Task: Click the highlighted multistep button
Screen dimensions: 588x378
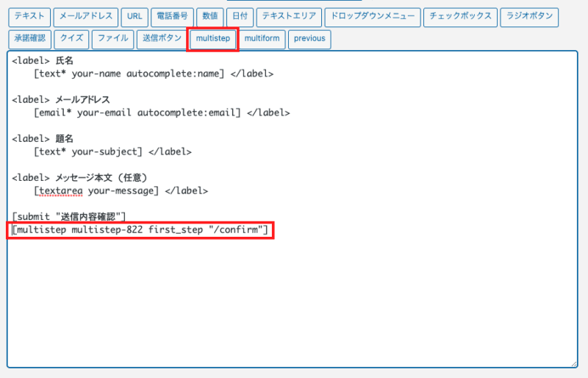Action: point(213,39)
